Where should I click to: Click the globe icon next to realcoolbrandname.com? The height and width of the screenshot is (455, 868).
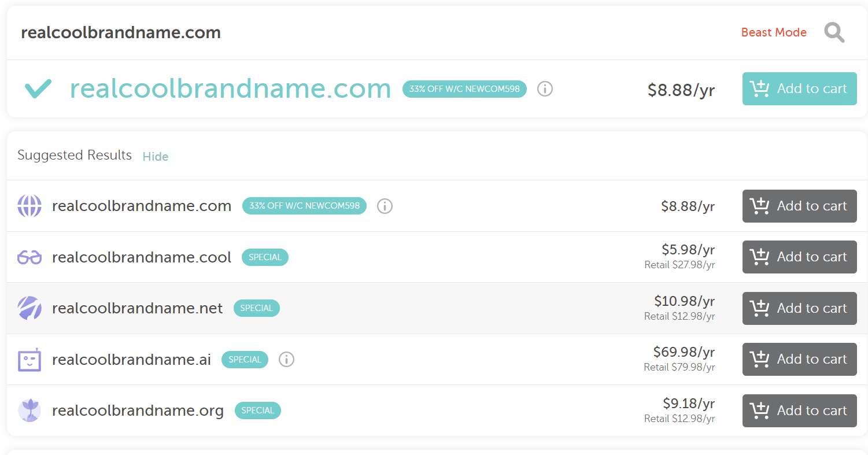(x=29, y=206)
